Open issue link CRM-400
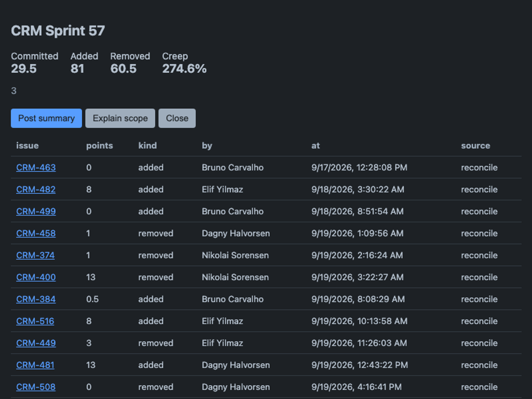The image size is (532, 399). 36,277
